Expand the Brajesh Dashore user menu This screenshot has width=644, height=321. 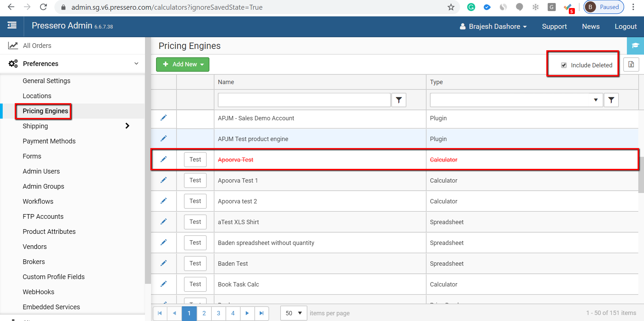(493, 26)
